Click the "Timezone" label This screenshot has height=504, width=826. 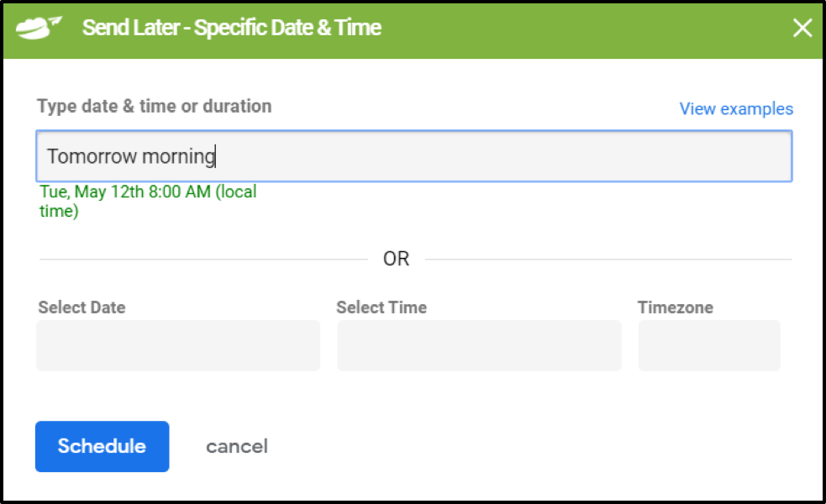point(675,307)
